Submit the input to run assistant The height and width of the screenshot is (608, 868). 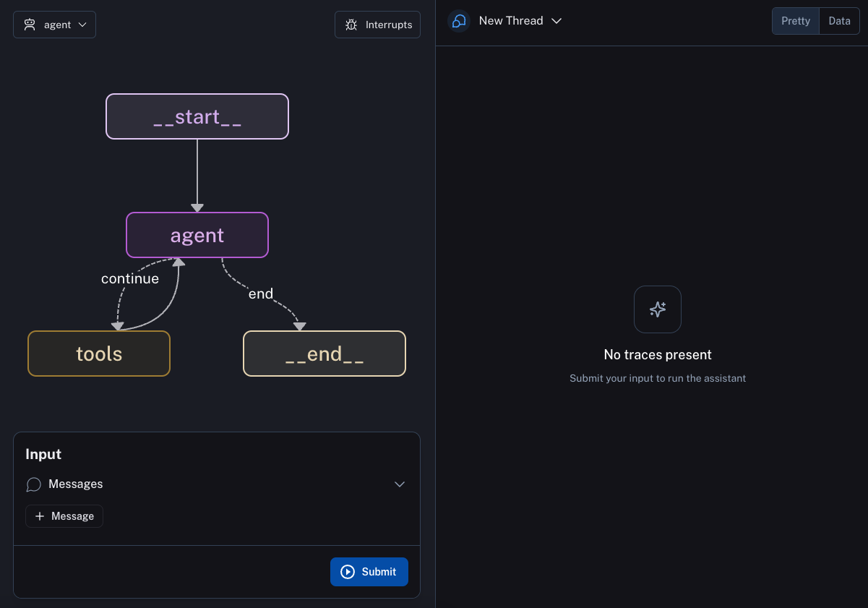pos(369,572)
